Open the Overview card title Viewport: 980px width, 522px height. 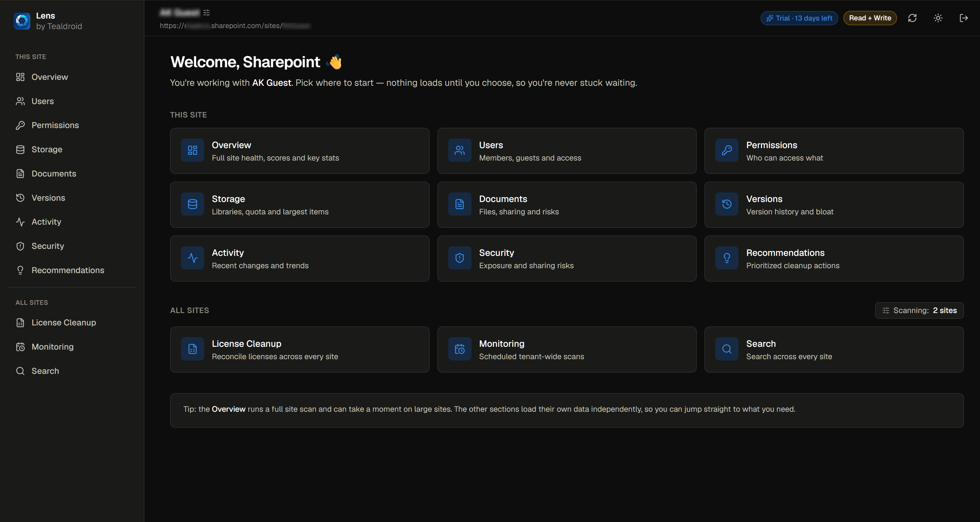pyautogui.click(x=231, y=145)
